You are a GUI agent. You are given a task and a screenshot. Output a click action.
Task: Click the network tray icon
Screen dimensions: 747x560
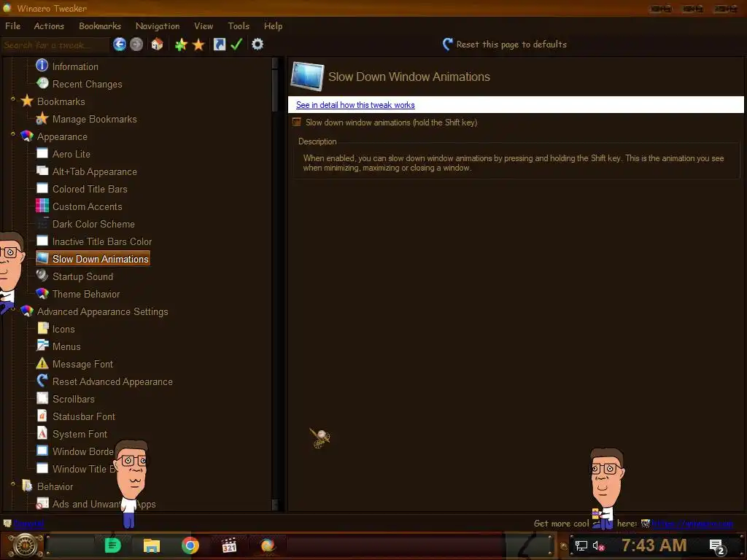(x=581, y=546)
